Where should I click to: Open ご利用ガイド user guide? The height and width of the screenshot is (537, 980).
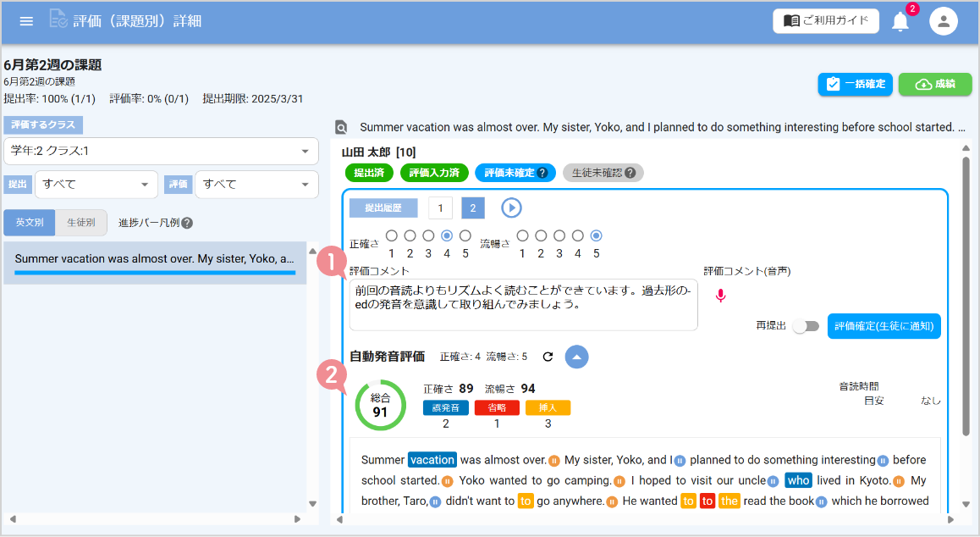coord(826,20)
